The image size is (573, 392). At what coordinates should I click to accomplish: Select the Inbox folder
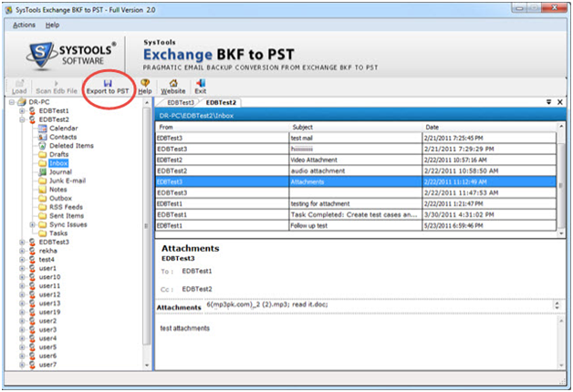(58, 163)
